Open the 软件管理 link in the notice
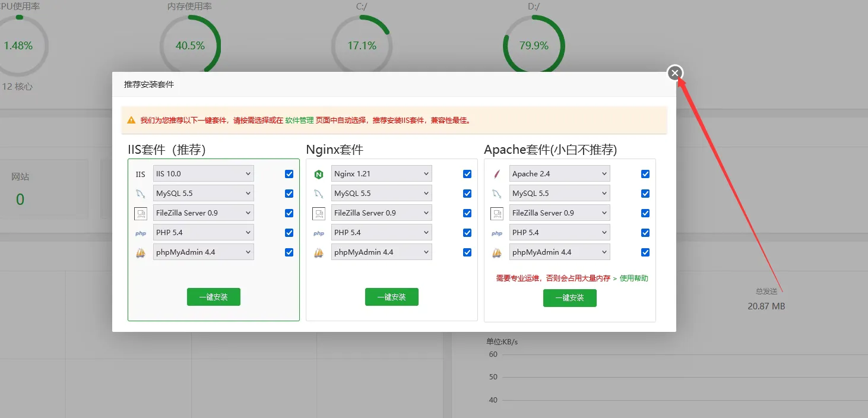Screen dimensions: 868x418 [x=299, y=120]
